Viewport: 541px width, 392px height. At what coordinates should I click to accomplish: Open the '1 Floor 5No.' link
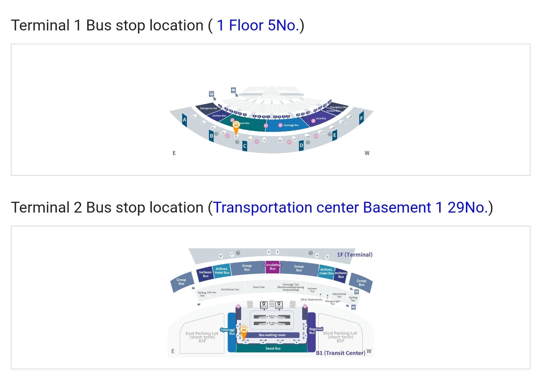(258, 26)
